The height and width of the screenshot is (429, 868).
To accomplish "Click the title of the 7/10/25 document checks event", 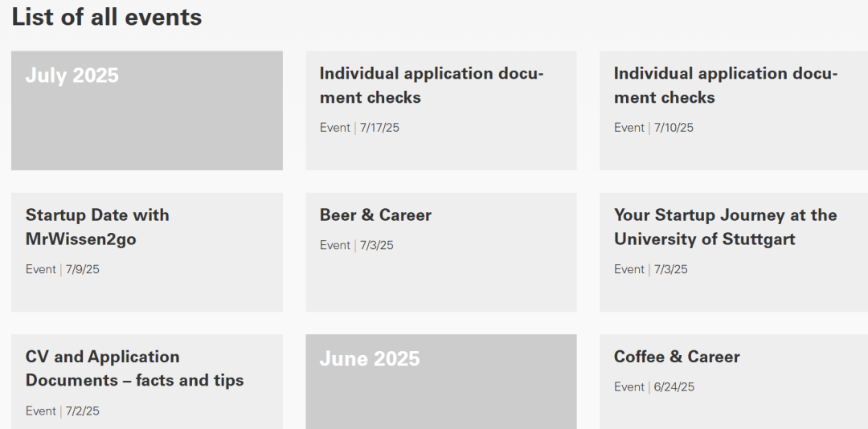I will 726,85.
